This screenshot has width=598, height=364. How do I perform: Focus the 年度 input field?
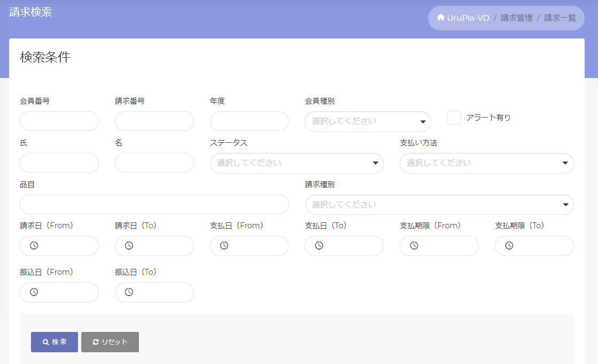(249, 121)
